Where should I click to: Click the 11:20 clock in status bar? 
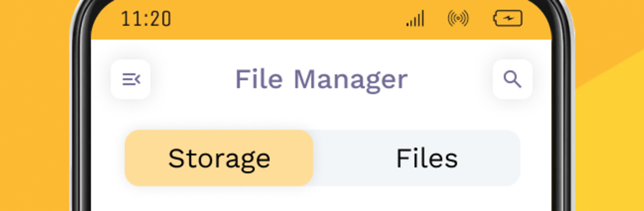pos(146,19)
